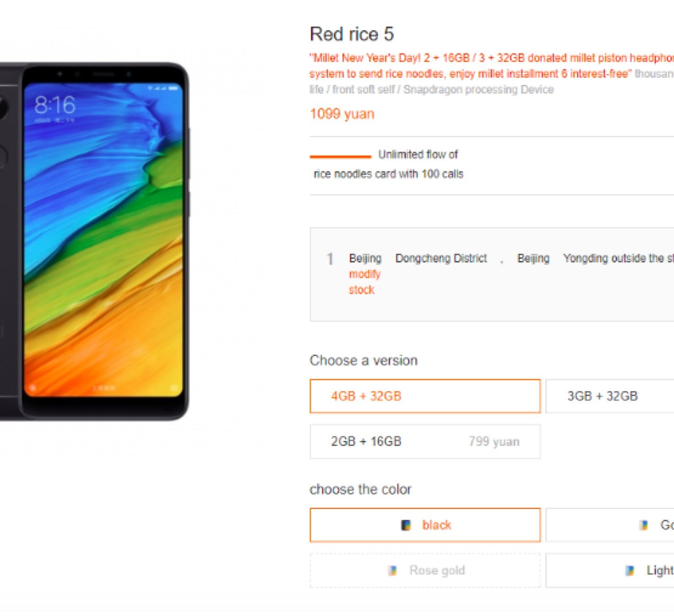This screenshot has width=674, height=616.
Task: Click the 799 yuan price label
Action: click(494, 442)
